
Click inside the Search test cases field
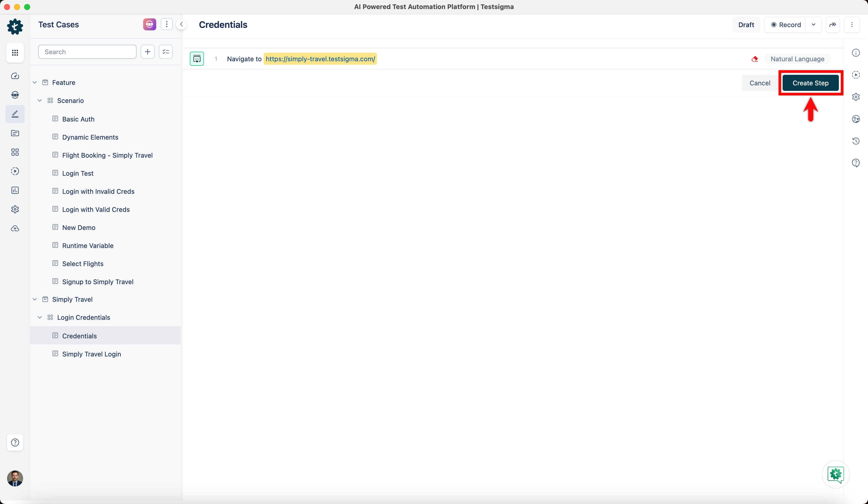click(87, 52)
